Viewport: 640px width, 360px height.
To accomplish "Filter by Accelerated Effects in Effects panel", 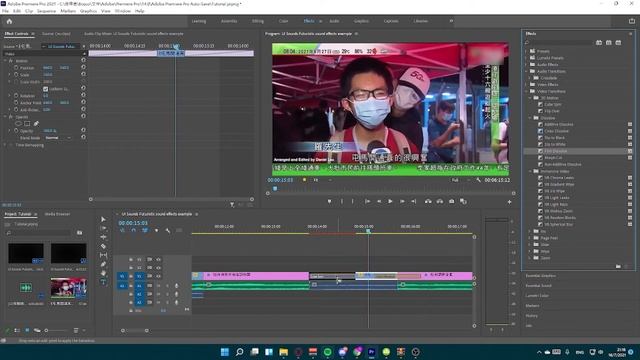I will (x=599, y=42).
